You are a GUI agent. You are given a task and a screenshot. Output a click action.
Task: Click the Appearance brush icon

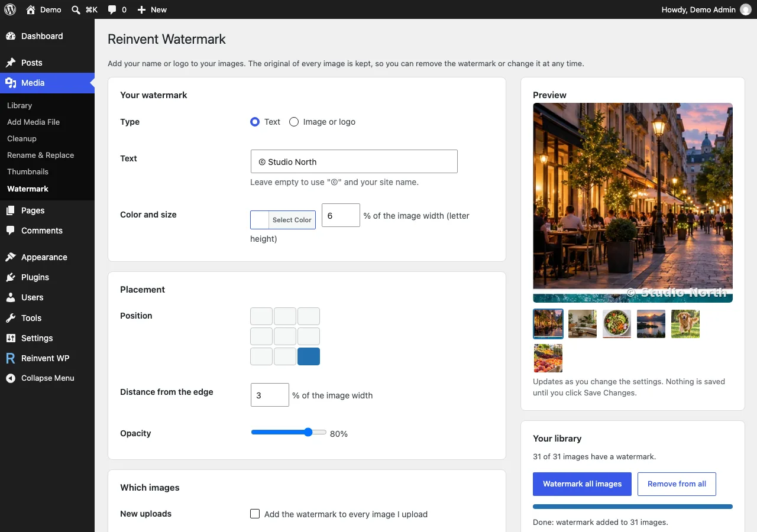11,257
